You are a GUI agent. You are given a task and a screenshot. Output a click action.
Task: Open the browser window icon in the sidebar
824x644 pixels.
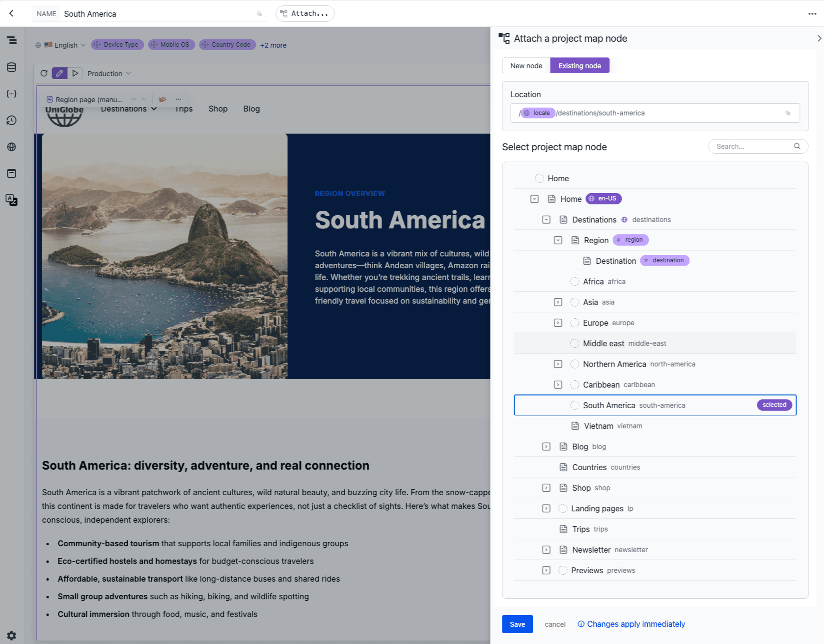pyautogui.click(x=12, y=173)
